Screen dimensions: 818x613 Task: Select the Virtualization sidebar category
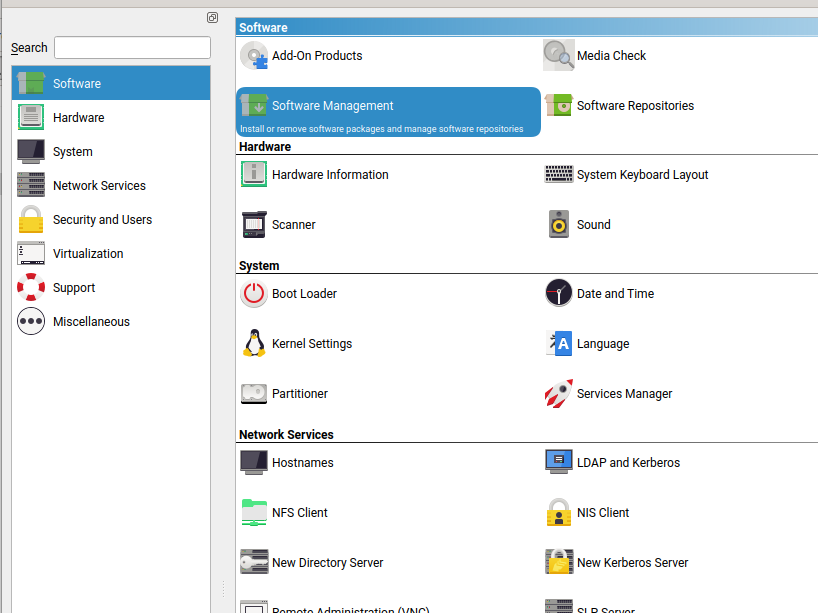click(x=111, y=254)
